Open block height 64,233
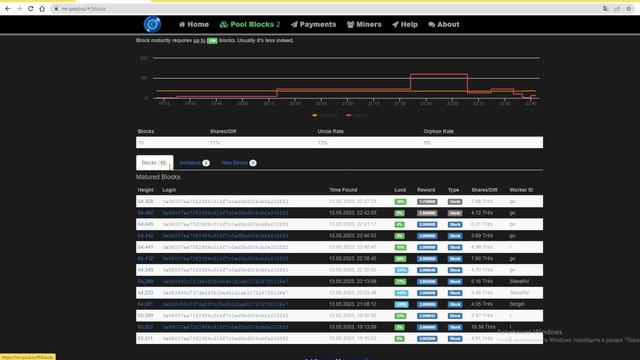Screen dimensions: 640x360 (145, 293)
